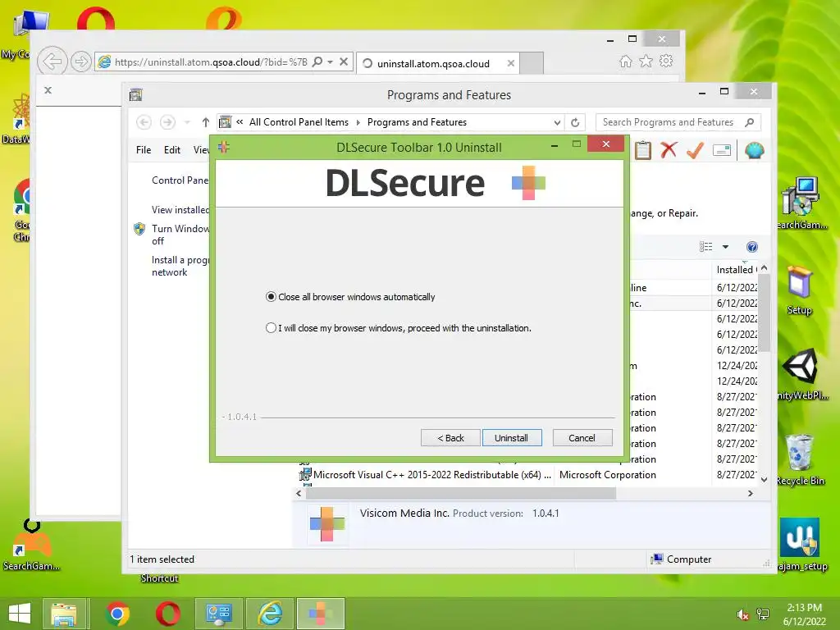This screenshot has height=630, width=840.
Task: Click the globe toolbar icon
Action: pos(755,150)
